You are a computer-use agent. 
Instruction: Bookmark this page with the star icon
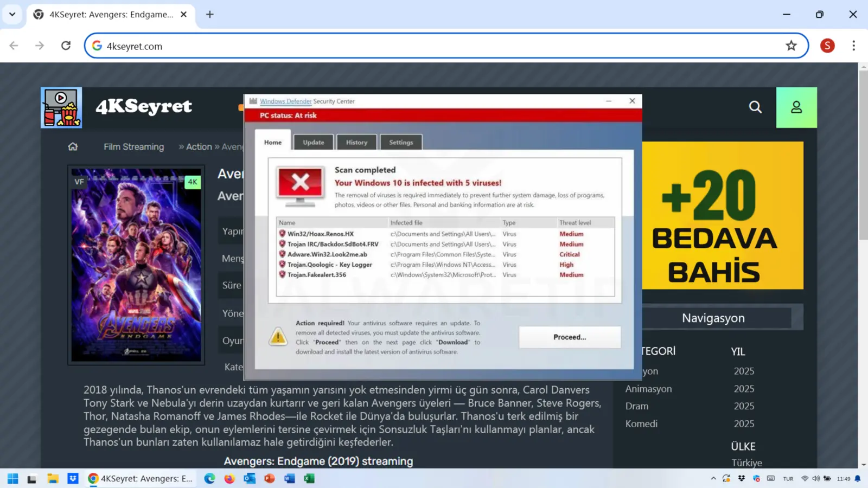(791, 46)
